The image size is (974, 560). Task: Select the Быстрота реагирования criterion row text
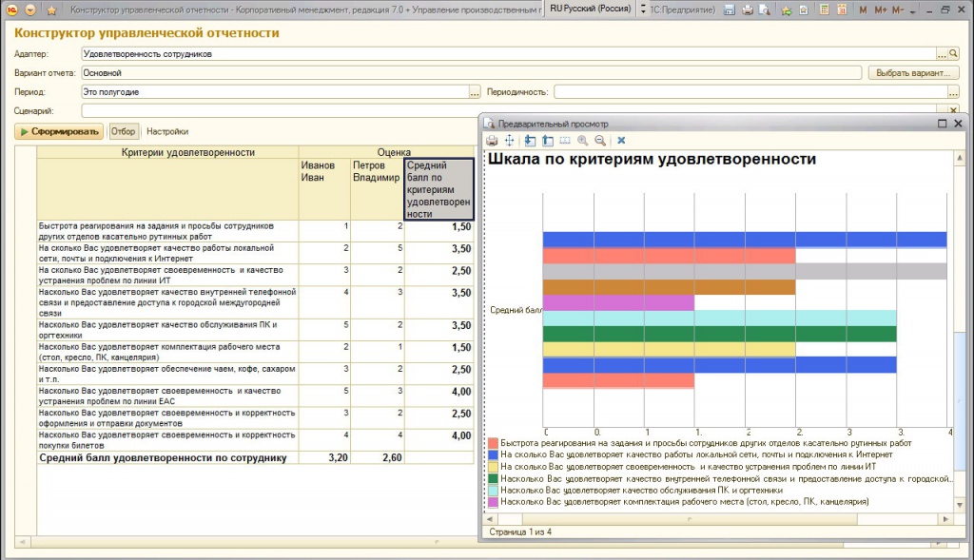coord(167,231)
